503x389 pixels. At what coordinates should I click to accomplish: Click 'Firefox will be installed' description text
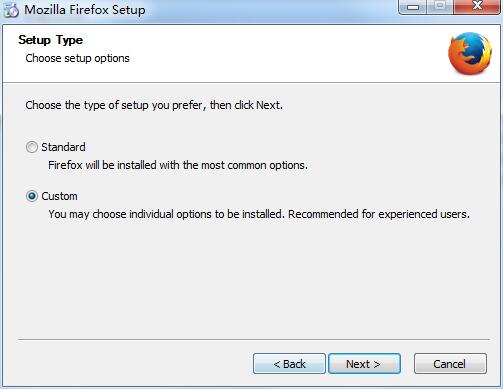178,165
